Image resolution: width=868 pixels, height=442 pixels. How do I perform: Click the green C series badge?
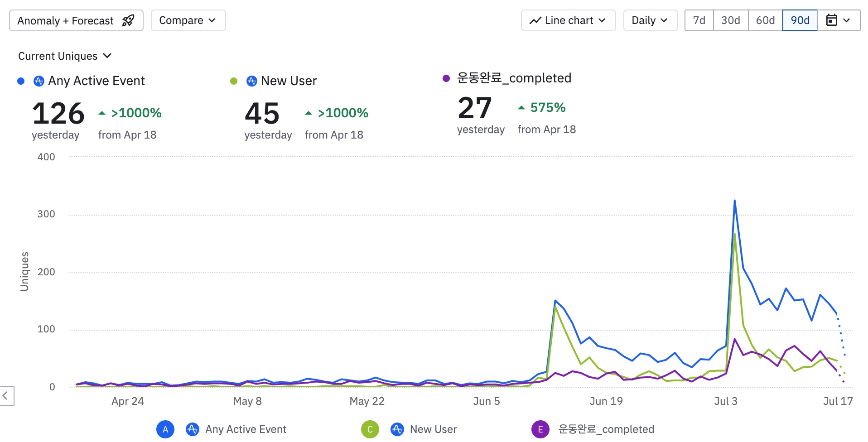click(370, 429)
